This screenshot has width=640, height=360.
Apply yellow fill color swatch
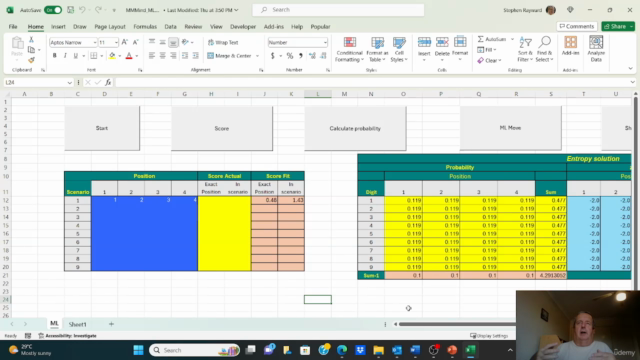tap(112, 56)
